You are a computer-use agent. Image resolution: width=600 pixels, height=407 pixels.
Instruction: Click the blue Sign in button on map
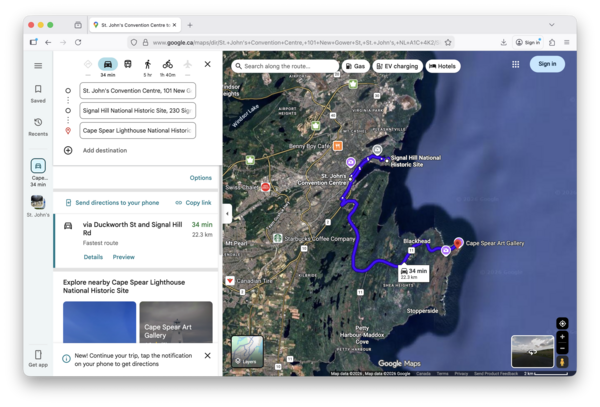pyautogui.click(x=547, y=64)
